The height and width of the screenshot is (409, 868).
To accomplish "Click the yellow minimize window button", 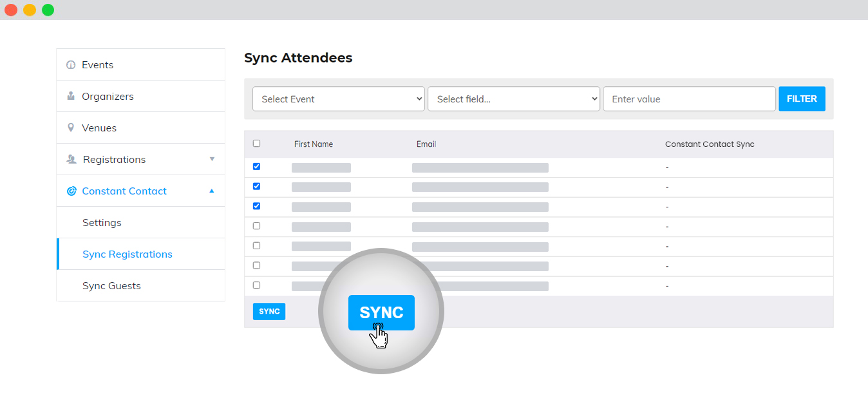I will (x=30, y=10).
